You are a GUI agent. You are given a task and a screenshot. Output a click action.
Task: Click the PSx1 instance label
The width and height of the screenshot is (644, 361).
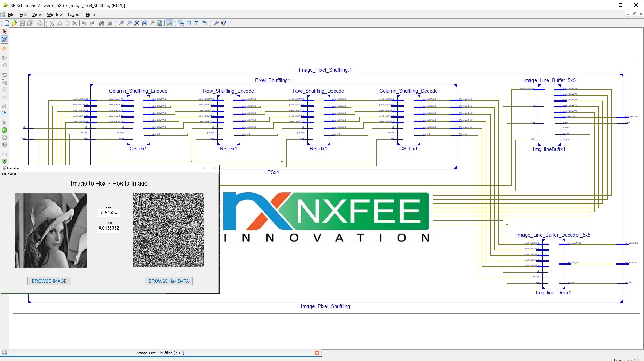click(273, 172)
